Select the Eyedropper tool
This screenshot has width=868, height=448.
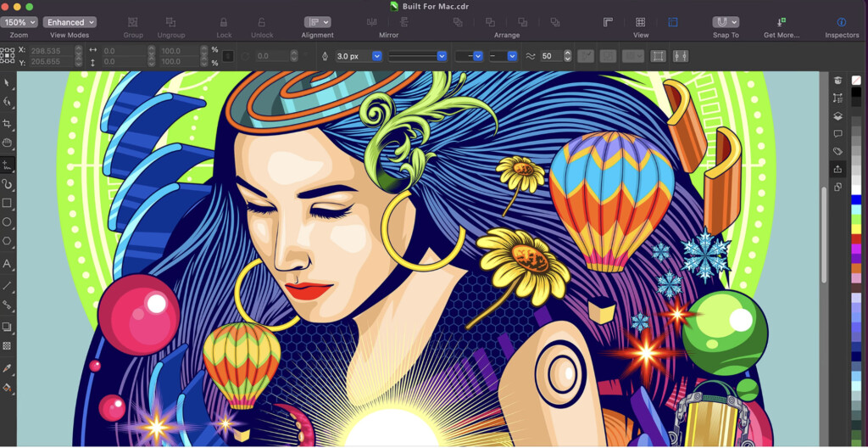pyautogui.click(x=7, y=368)
